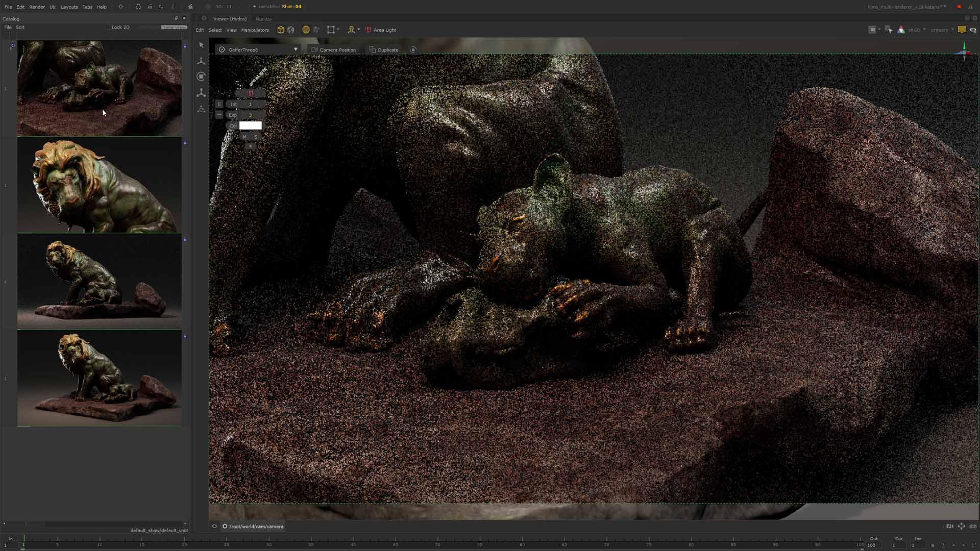Click the white Col color swatch

coord(250,126)
